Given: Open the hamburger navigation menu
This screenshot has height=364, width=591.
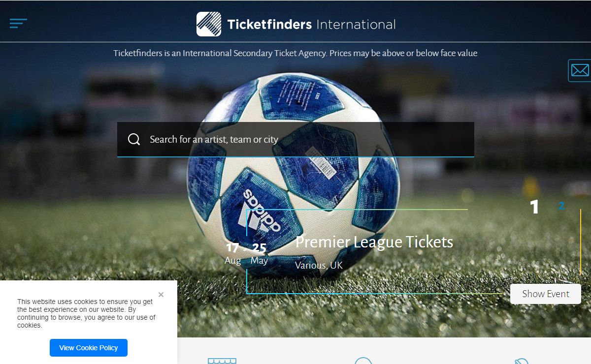Looking at the screenshot, I should coord(18,23).
